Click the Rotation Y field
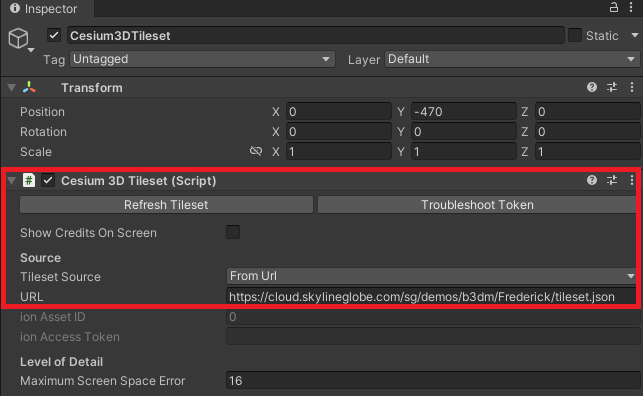The width and height of the screenshot is (643, 396). 463,132
